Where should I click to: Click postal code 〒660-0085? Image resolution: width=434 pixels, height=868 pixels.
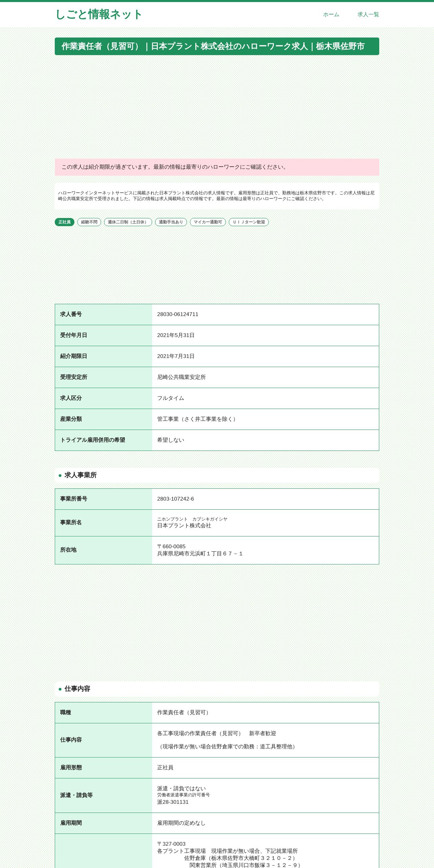click(171, 547)
